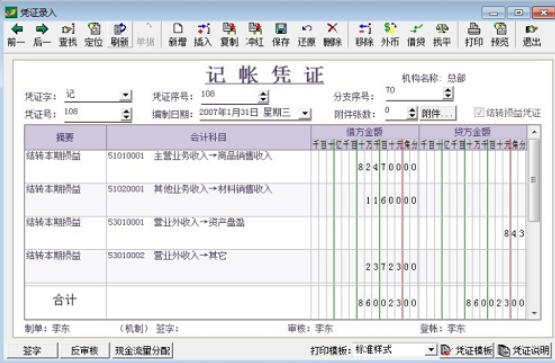555x363 pixels.
Task: Switch debit/credit with 借贷 icon
Action: pyautogui.click(x=416, y=35)
